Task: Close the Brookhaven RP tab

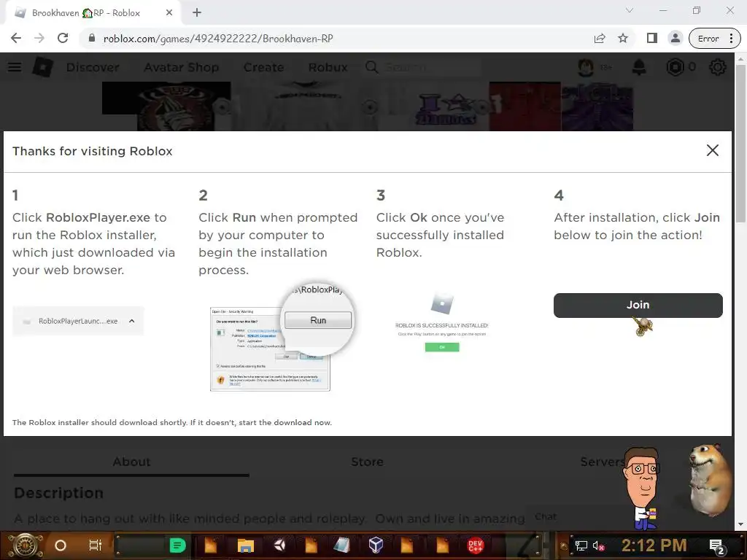Action: coord(169,13)
